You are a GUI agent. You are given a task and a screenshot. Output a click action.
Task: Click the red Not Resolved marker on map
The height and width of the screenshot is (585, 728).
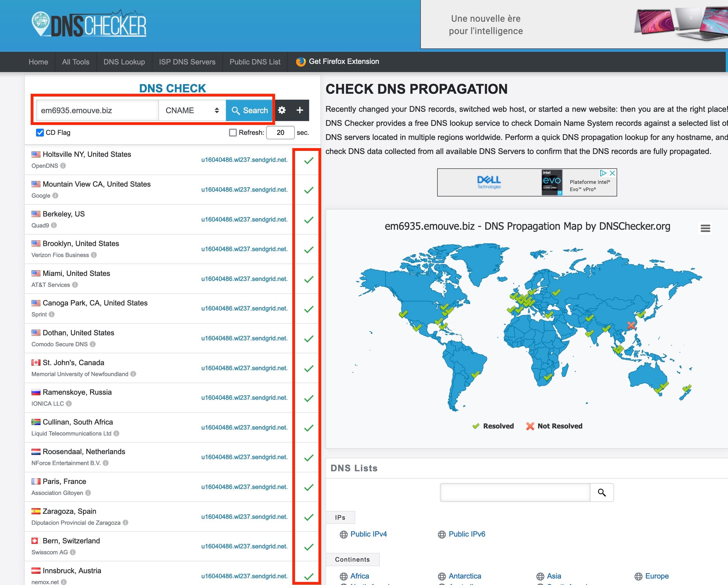(631, 325)
